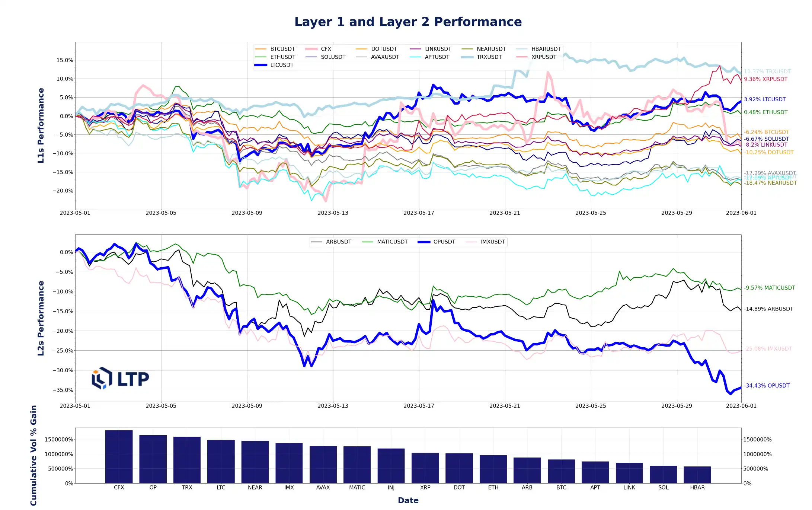The height and width of the screenshot is (510, 812).
Task: Click XRPUSDT legend entry in L1 chart
Action: pos(537,57)
